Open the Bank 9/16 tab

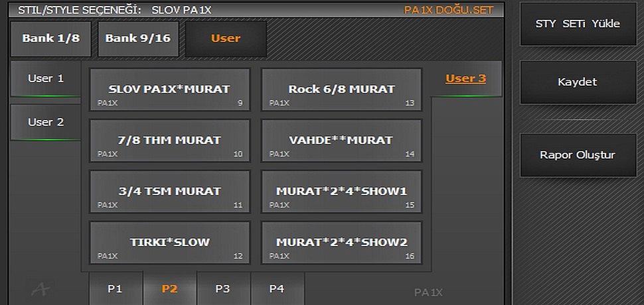137,38
